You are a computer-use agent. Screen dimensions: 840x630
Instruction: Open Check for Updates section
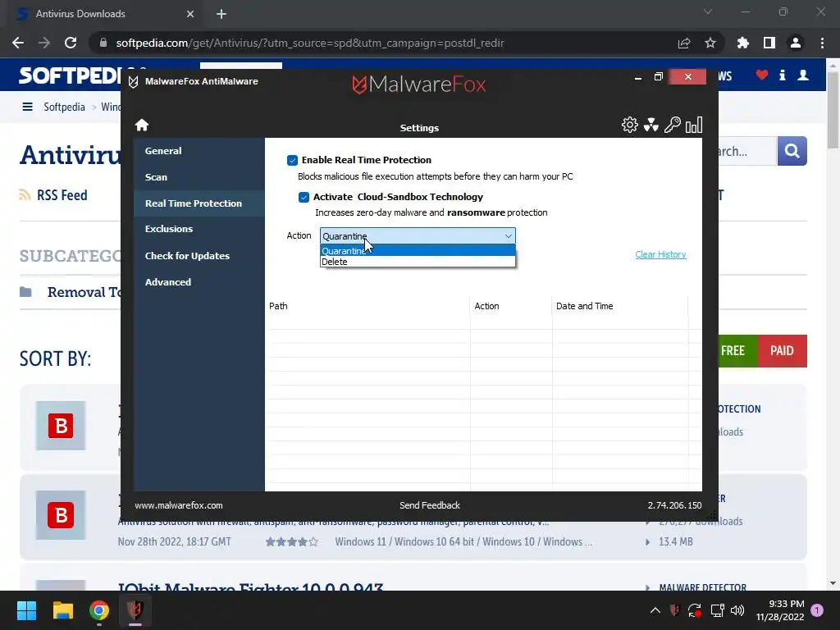199,256
